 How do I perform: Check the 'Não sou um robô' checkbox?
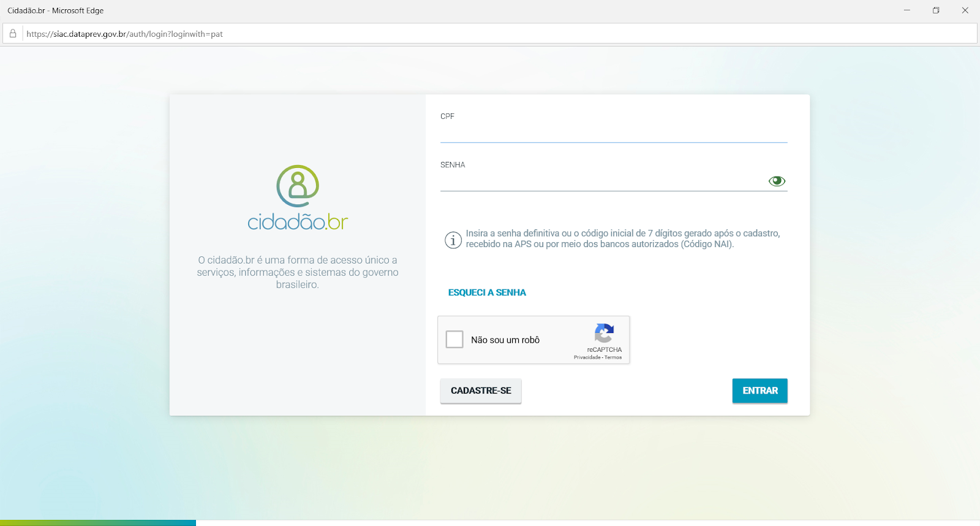click(x=454, y=340)
